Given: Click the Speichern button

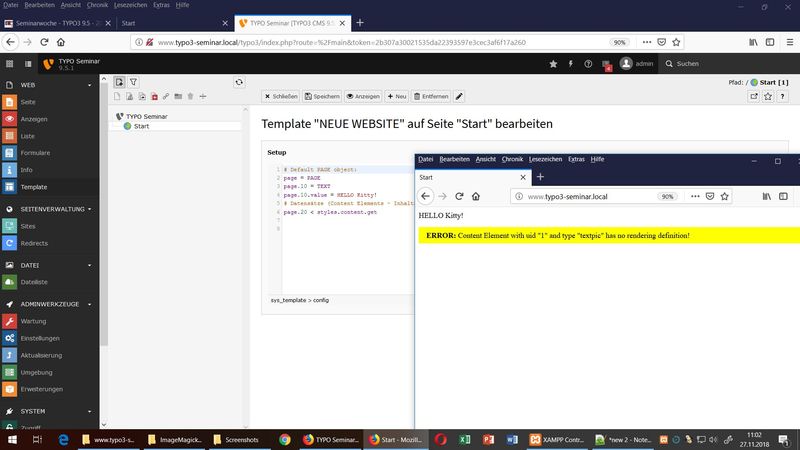Looking at the screenshot, I should 322,96.
